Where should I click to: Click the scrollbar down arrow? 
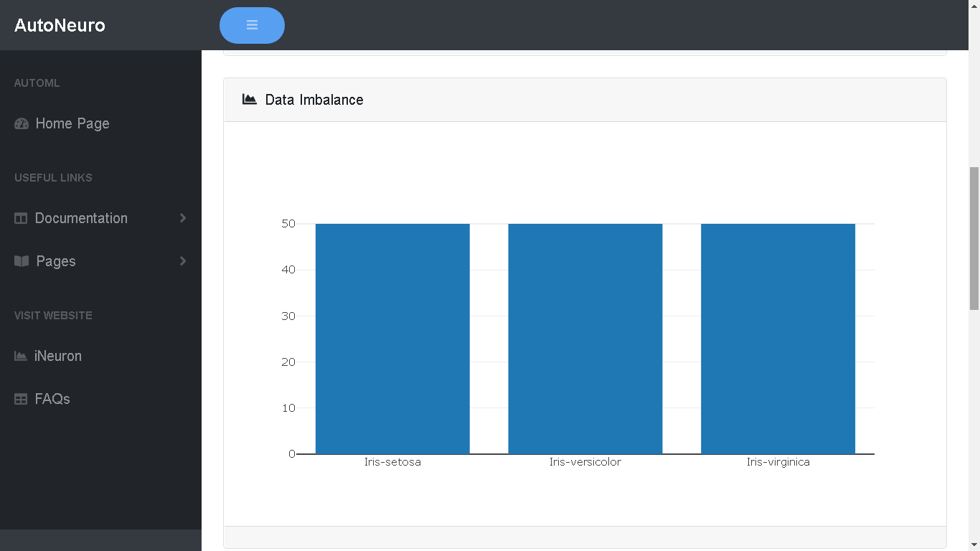[x=974, y=545]
